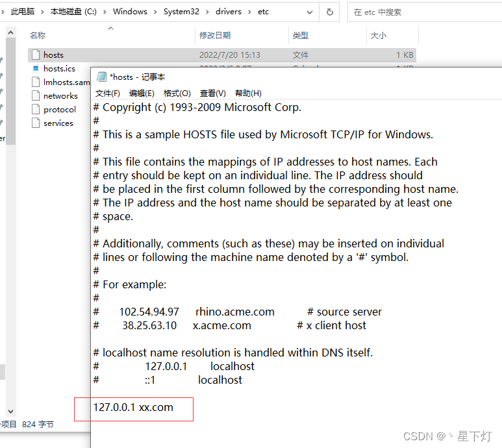Select the hosts file name
Screen dimensions: 502x448
coord(53,55)
